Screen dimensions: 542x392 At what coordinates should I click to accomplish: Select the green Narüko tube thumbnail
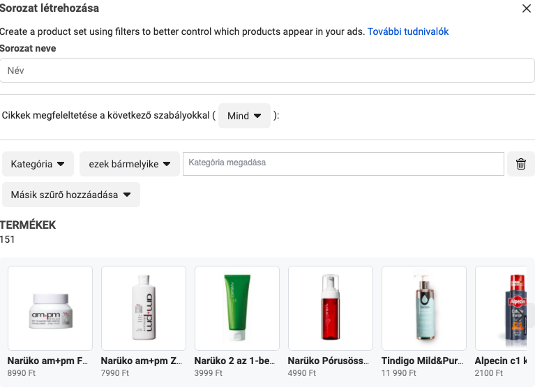click(x=237, y=308)
